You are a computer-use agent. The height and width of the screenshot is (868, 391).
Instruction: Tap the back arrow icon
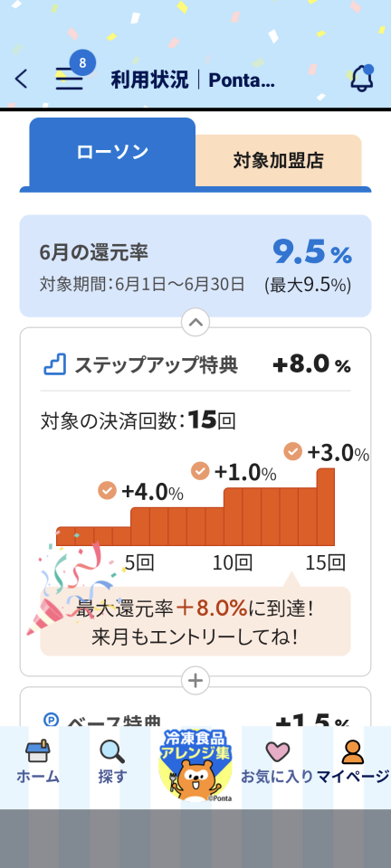click(x=21, y=80)
